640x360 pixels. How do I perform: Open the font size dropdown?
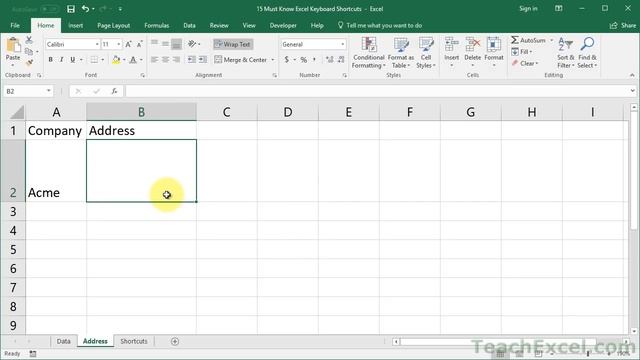point(119,44)
